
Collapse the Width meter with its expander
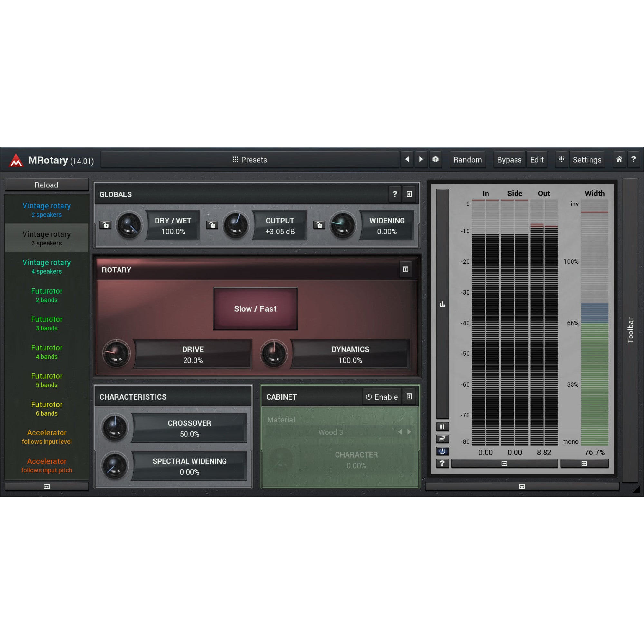pyautogui.click(x=584, y=464)
